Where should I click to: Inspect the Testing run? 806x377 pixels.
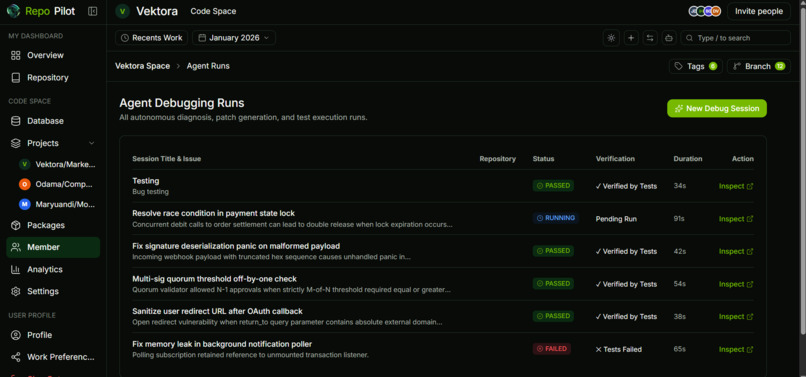pos(736,186)
